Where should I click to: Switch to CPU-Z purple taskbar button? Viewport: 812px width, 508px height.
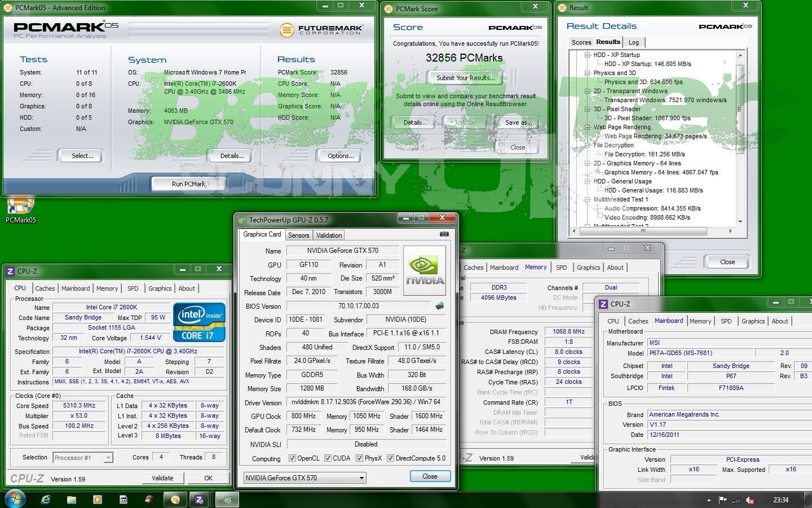(x=199, y=500)
